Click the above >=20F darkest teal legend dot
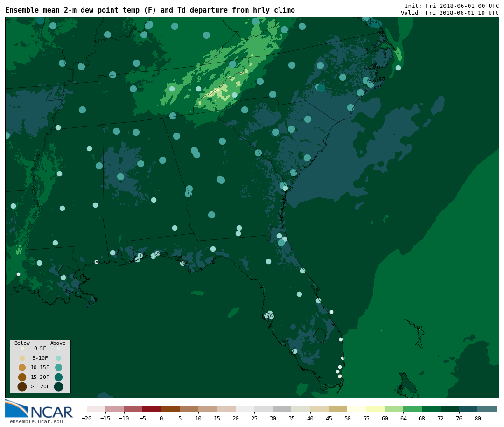 click(x=58, y=386)
